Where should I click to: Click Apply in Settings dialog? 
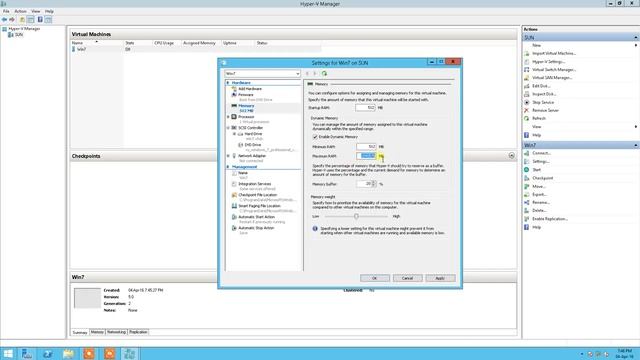tap(440, 278)
